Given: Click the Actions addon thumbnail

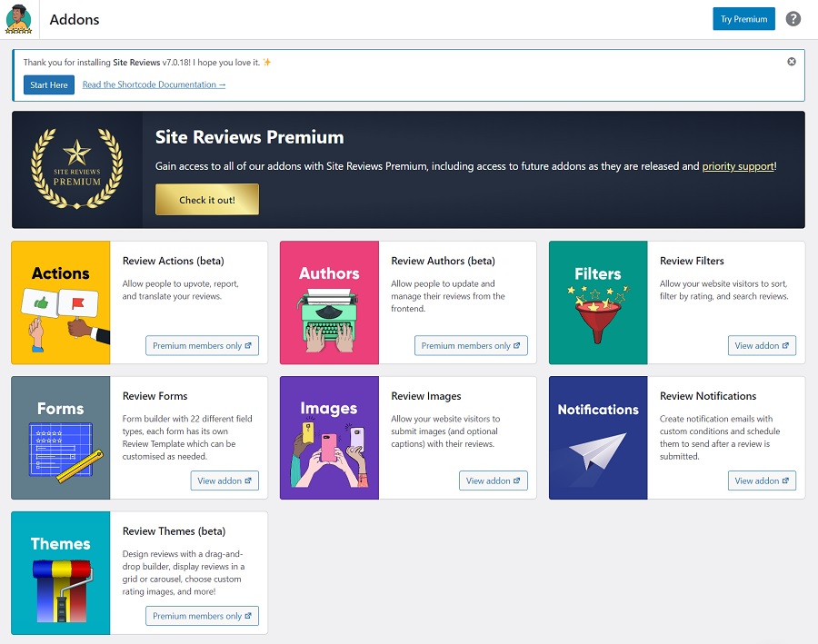Looking at the screenshot, I should point(61,302).
